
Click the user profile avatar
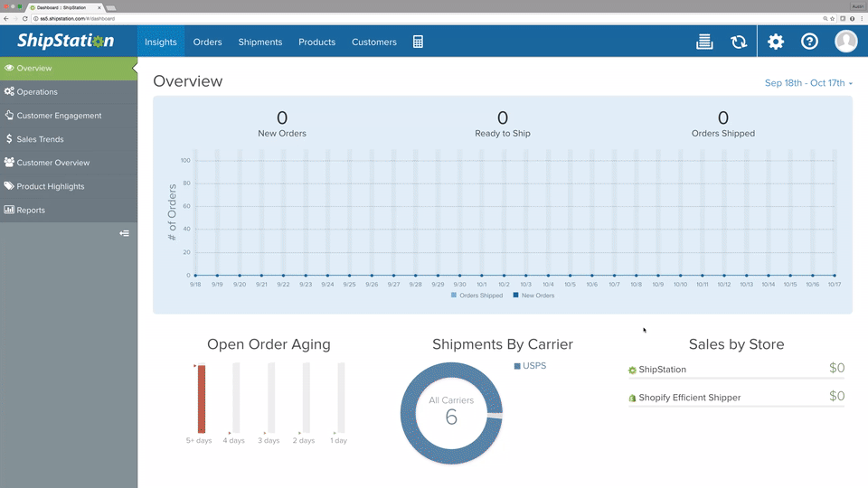point(845,42)
